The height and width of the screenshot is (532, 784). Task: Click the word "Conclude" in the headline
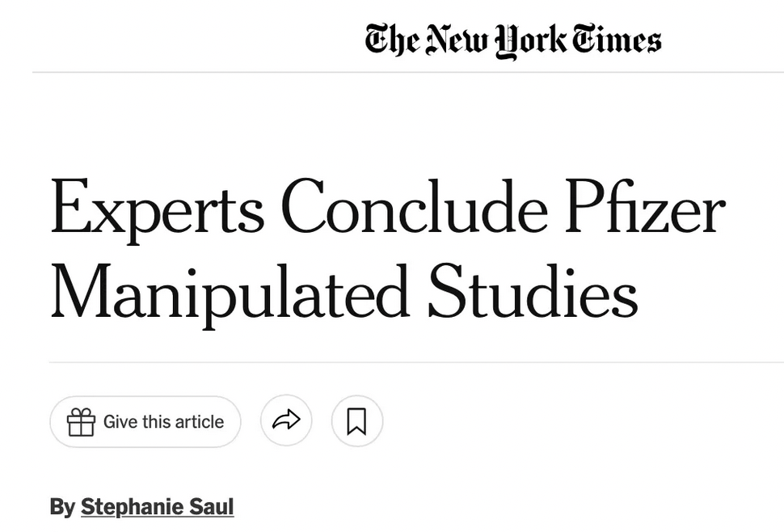pyautogui.click(x=414, y=209)
